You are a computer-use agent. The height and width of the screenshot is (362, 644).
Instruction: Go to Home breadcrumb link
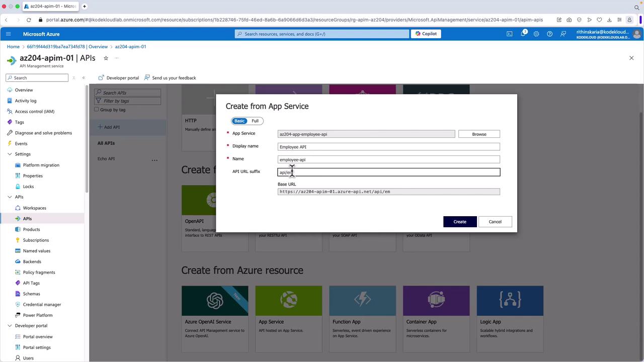click(x=13, y=47)
